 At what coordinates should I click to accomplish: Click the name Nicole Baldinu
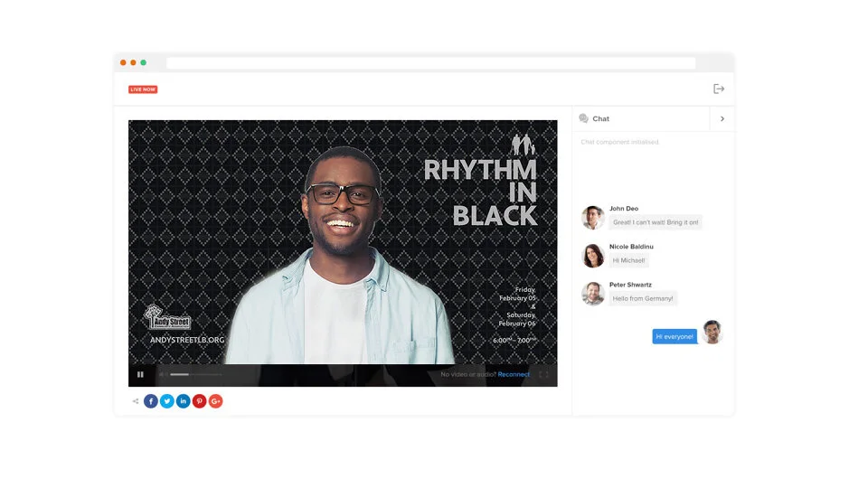point(631,247)
